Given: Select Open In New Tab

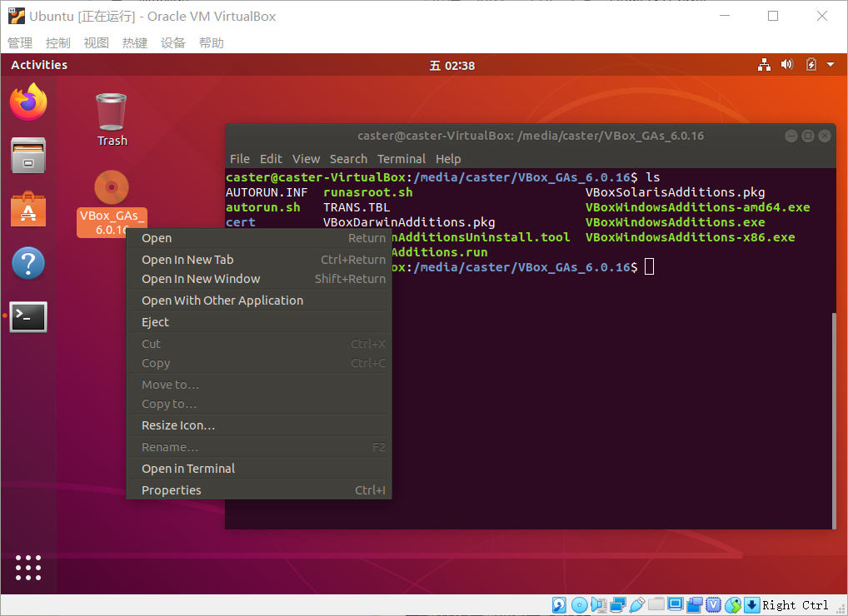Looking at the screenshot, I should coord(259,260).
